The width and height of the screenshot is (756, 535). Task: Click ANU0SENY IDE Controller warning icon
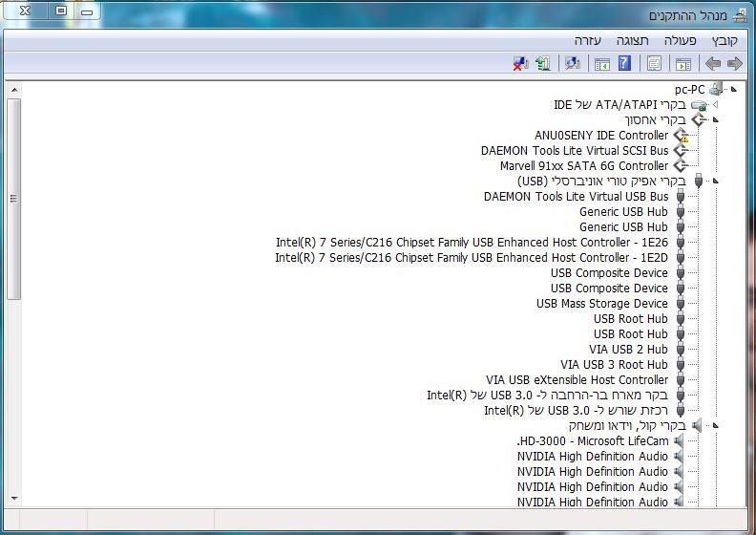click(682, 136)
